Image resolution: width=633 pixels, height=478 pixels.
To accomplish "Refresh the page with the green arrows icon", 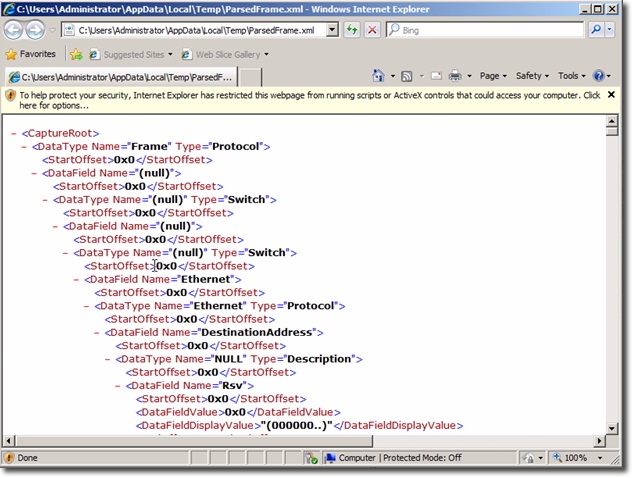I will (x=352, y=30).
